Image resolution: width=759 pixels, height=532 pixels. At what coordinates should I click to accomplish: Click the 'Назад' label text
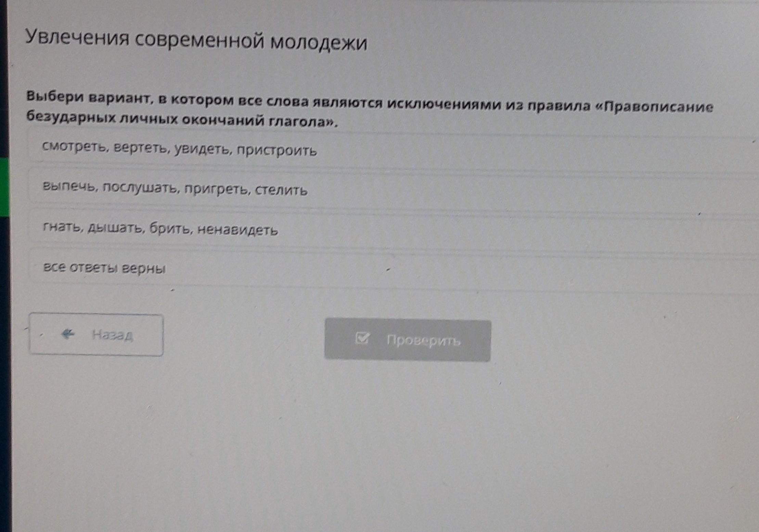(112, 335)
